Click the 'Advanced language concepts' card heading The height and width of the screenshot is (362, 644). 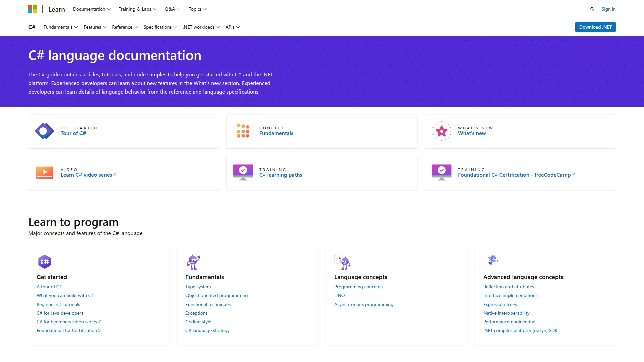523,277
